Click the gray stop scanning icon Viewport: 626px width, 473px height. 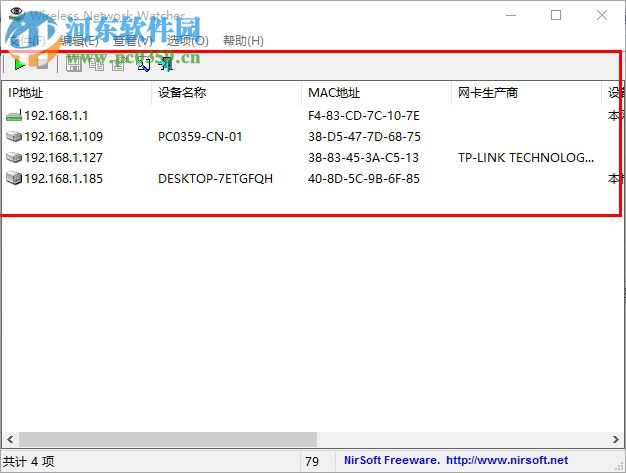coord(42,64)
